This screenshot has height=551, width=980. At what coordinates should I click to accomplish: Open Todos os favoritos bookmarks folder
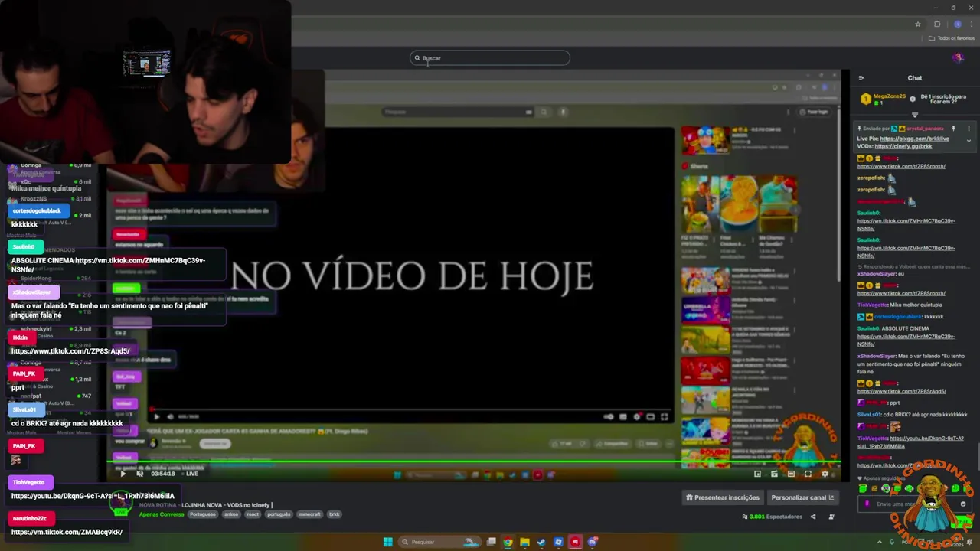[x=952, y=38]
